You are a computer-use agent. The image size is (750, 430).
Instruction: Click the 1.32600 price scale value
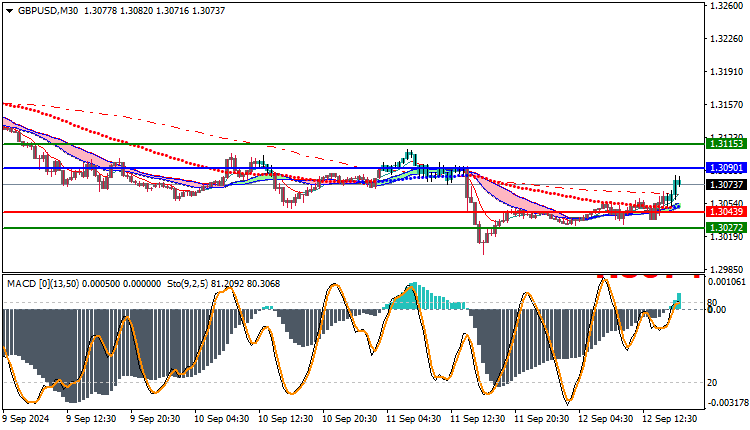(x=727, y=6)
